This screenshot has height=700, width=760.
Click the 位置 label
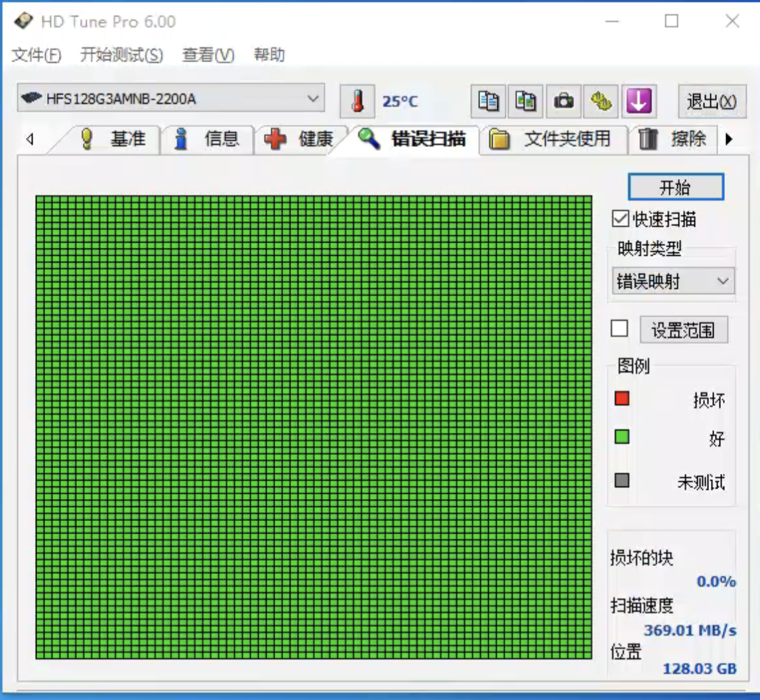(x=626, y=652)
